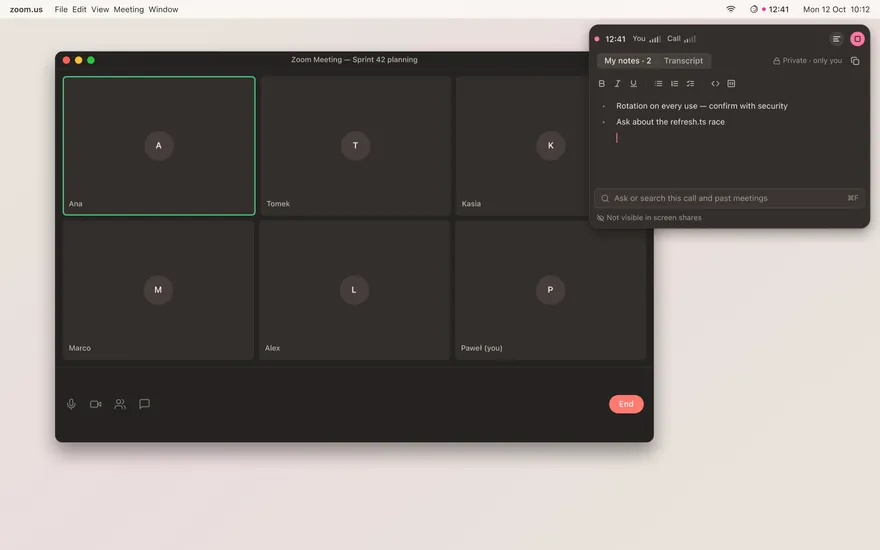
Task: Toggle camera in the Zoom toolbar
Action: tap(95, 404)
